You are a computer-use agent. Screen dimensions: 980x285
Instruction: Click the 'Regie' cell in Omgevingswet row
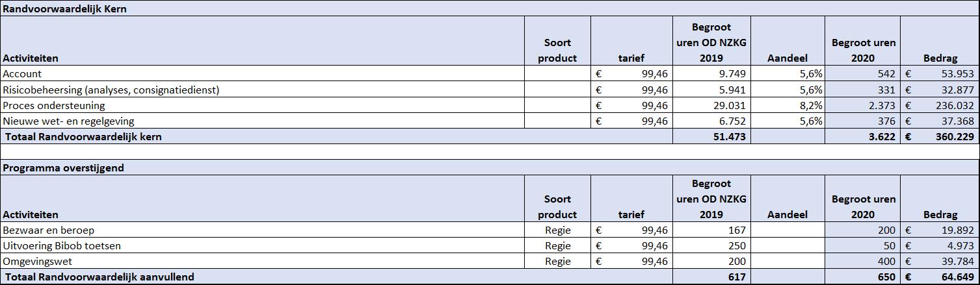coord(558,261)
